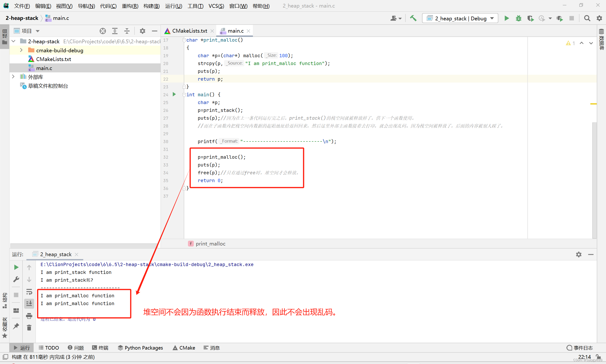Close the main.c tab
This screenshot has height=364, width=606.
(x=248, y=31)
